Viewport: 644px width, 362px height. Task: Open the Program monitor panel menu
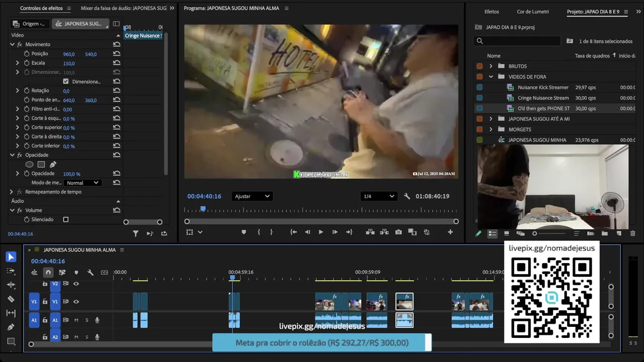click(287, 9)
